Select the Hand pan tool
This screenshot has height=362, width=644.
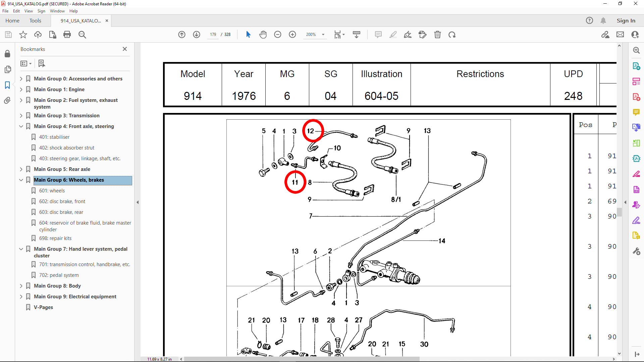(263, 35)
